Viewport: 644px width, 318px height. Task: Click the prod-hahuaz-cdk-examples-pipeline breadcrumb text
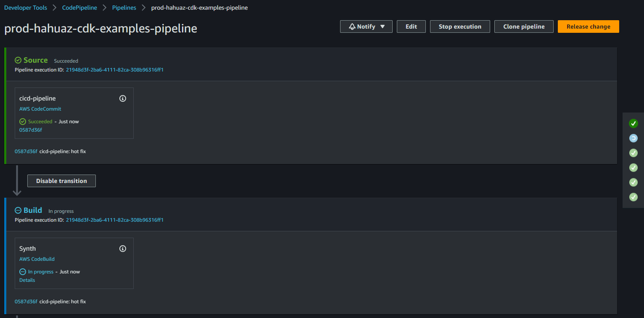pyautogui.click(x=199, y=8)
